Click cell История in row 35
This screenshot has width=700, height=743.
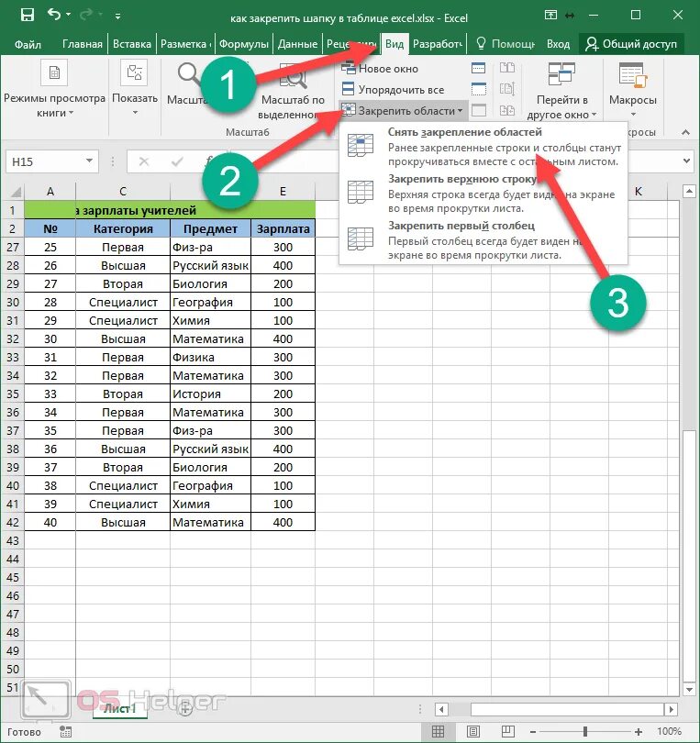[210, 394]
